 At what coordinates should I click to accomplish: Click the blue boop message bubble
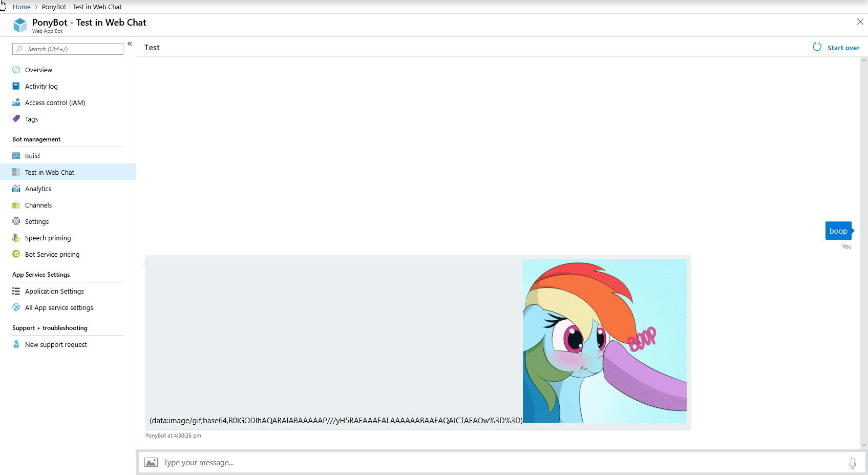pos(839,231)
